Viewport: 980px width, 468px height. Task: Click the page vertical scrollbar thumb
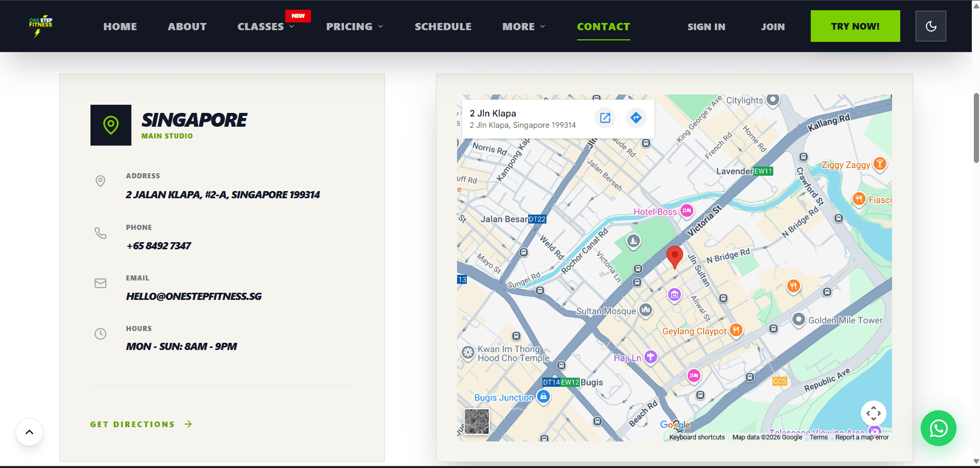point(976,128)
